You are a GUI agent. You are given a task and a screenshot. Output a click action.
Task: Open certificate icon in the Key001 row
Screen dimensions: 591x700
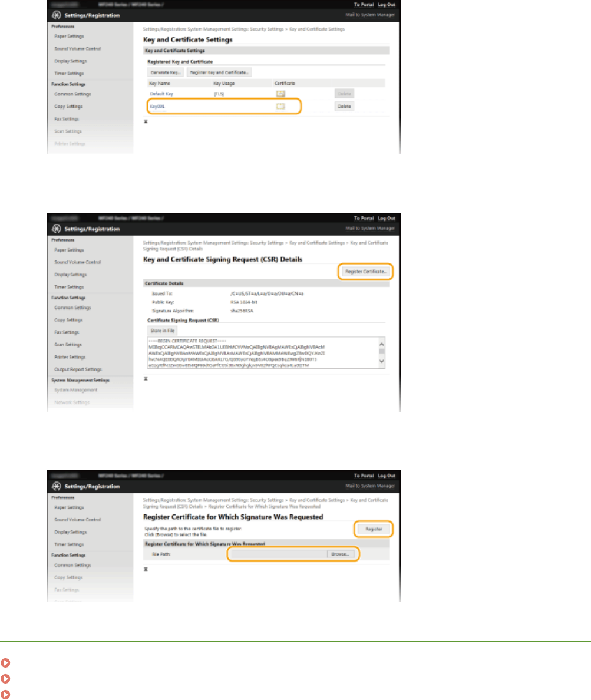click(x=280, y=106)
